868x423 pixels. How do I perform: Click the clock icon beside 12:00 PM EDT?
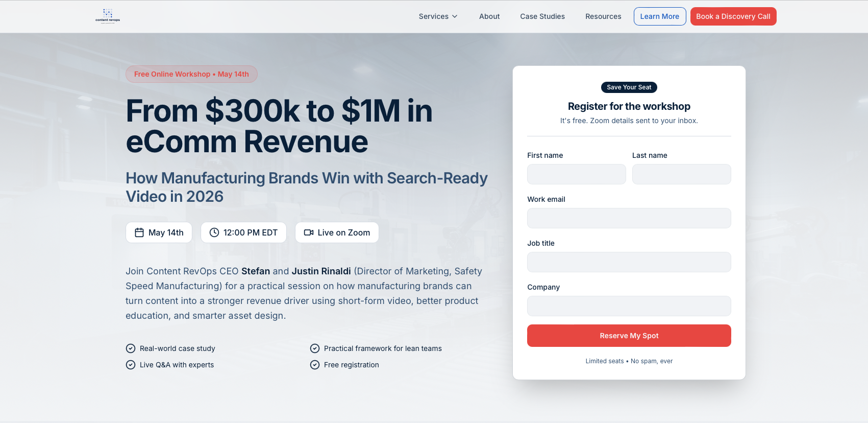214,232
